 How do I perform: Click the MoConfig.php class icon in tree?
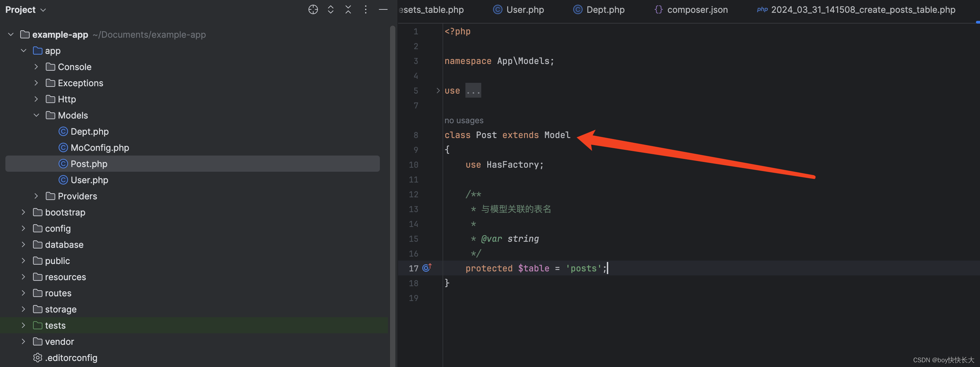click(63, 147)
